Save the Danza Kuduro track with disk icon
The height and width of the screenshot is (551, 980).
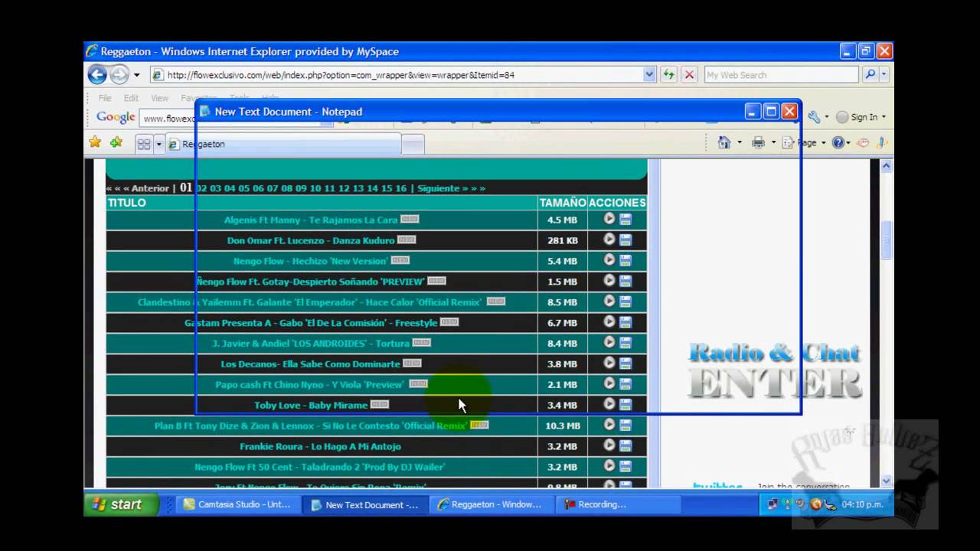coord(626,240)
